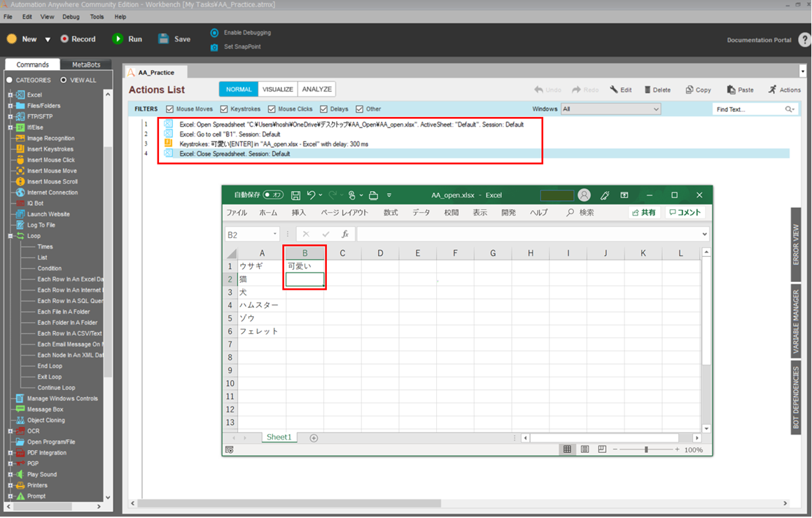Click the Delete trash icon

pyautogui.click(x=647, y=90)
